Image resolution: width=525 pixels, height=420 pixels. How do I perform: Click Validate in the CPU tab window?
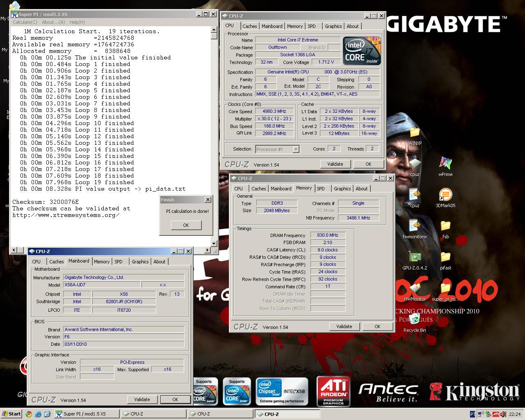[x=335, y=164]
